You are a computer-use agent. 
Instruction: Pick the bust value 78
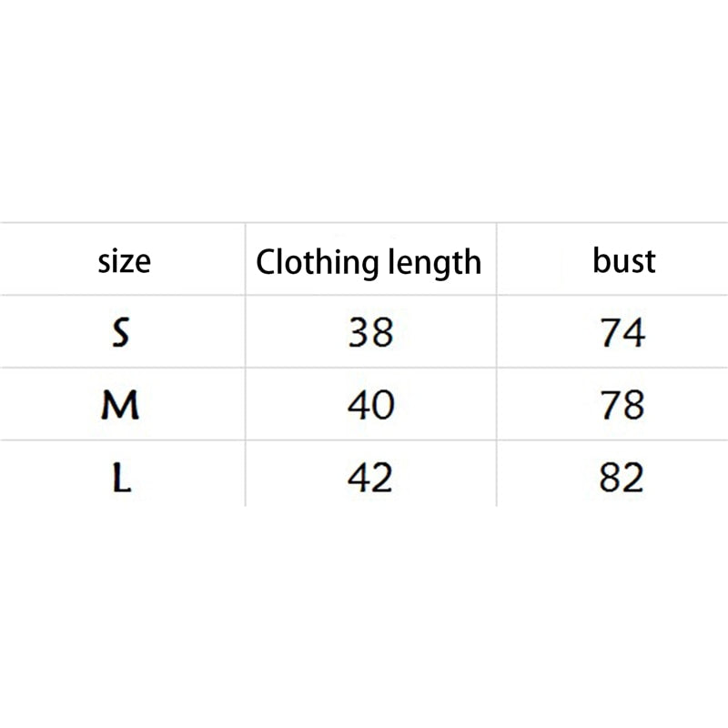[622, 405]
